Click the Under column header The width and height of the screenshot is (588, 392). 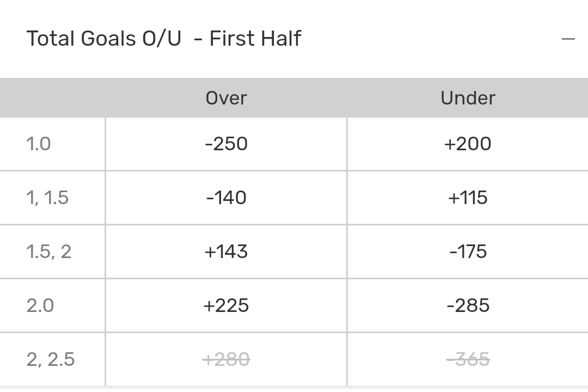tap(468, 98)
